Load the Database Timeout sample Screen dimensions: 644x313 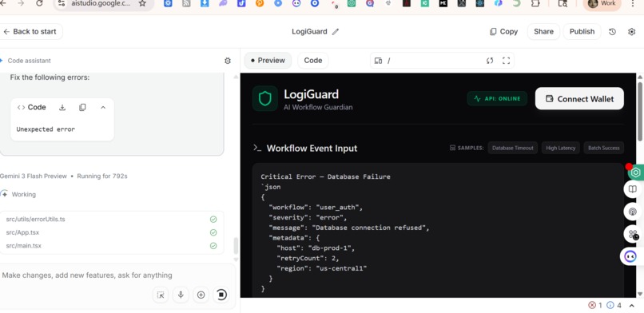tap(513, 148)
